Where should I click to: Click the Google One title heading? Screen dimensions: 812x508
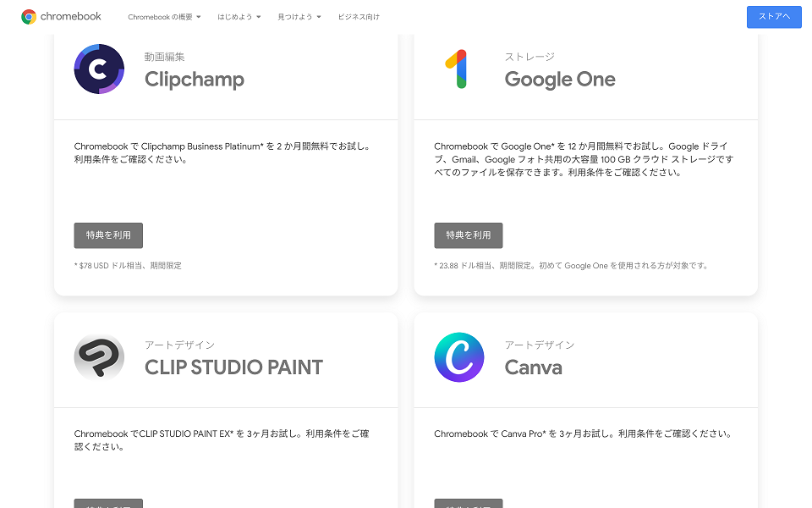[560, 80]
